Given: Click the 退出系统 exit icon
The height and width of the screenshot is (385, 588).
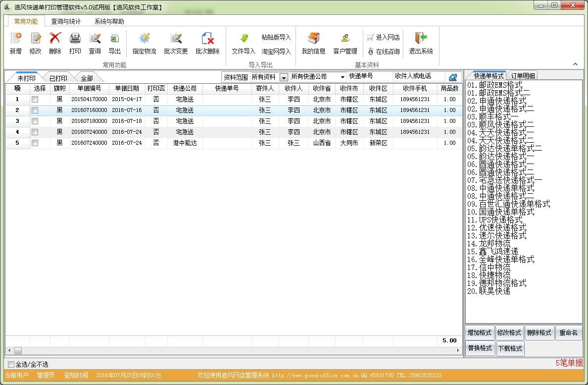Looking at the screenshot, I should click(x=421, y=39).
